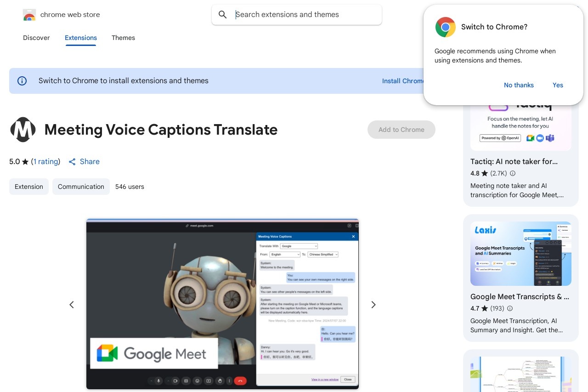Screen dimensions: 588x392
Task: Click the Laxis description 'Google Meet Transcription, AI'
Action: point(514,321)
